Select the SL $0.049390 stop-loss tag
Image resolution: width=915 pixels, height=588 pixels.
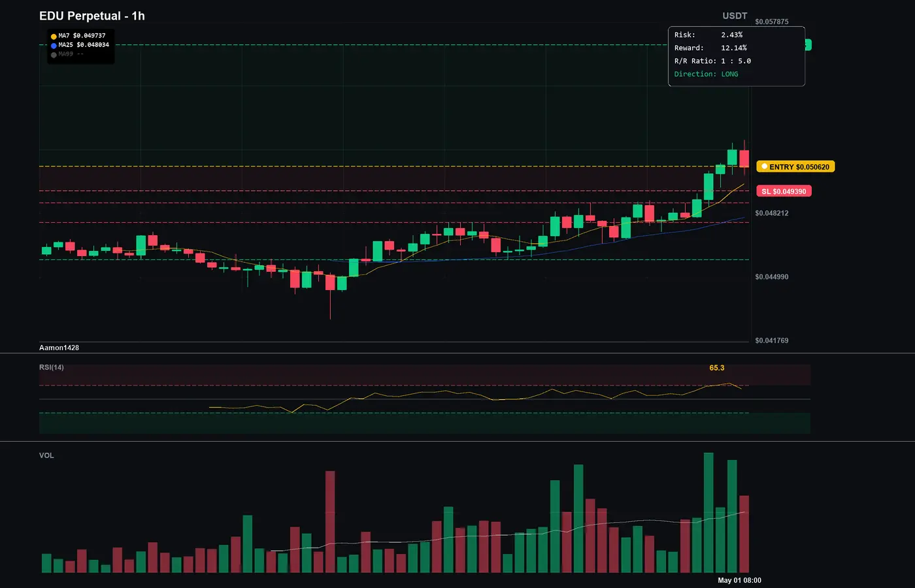784,191
